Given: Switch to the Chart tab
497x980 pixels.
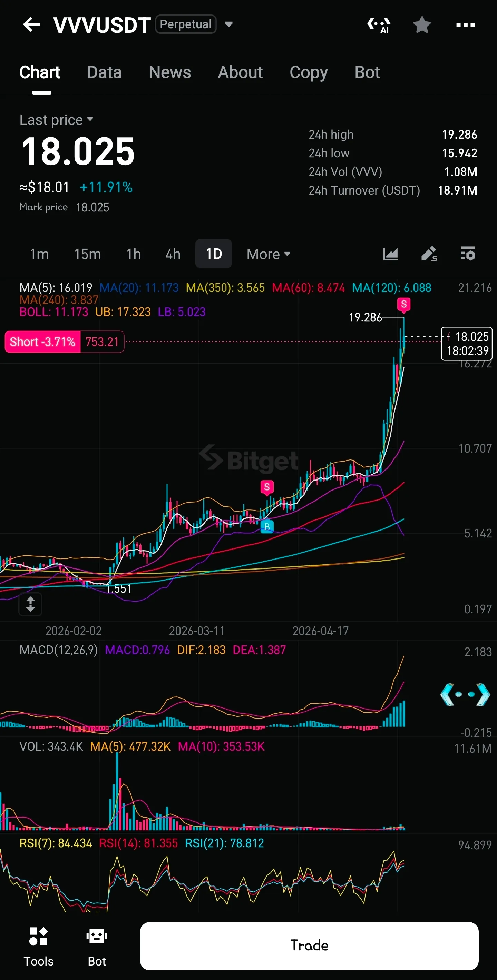Looking at the screenshot, I should (x=40, y=72).
